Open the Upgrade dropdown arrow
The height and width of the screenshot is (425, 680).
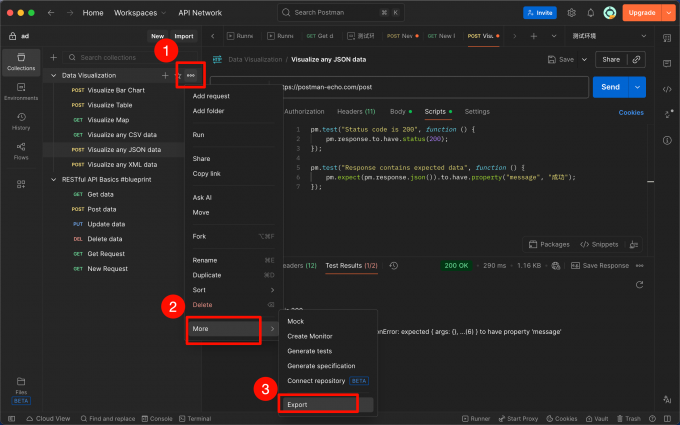(x=668, y=13)
